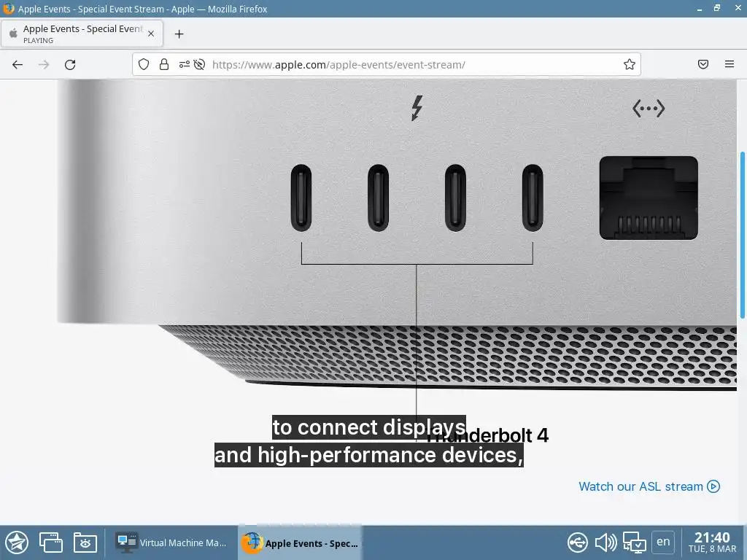
Task: Open the desktop application launcher menu
Action: [x=17, y=542]
